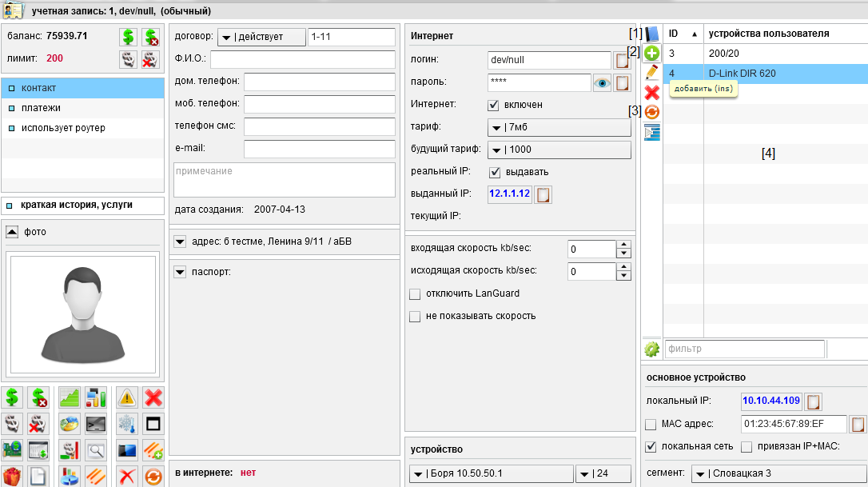The image size is (868, 487).
Task: Click the yellow warning triangle icon
Action: [127, 397]
